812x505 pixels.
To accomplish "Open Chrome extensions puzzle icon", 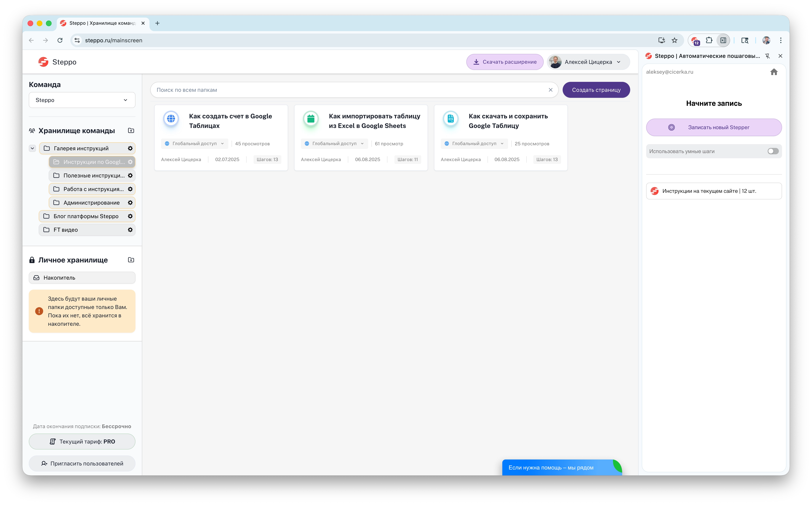I will 709,40.
